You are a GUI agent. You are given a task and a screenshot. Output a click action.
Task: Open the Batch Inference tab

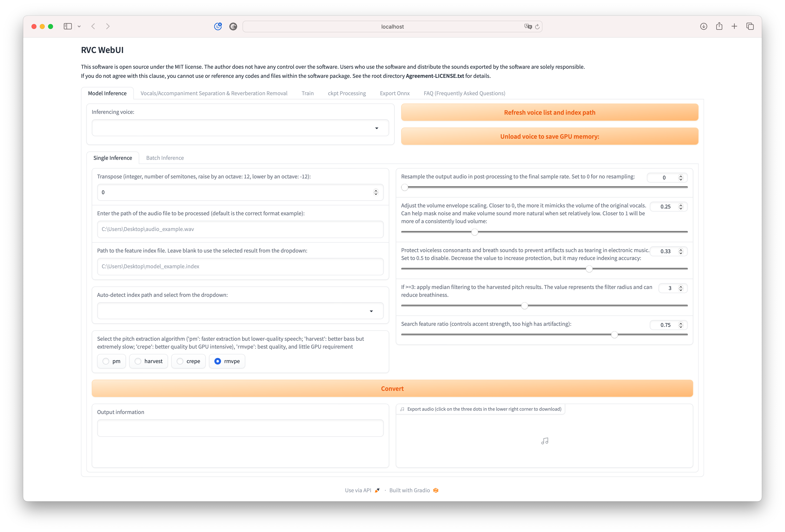[x=165, y=158]
